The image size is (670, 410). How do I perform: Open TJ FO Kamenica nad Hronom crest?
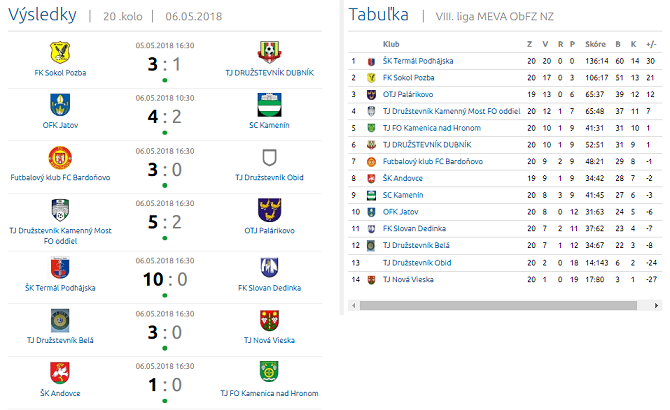(x=268, y=373)
